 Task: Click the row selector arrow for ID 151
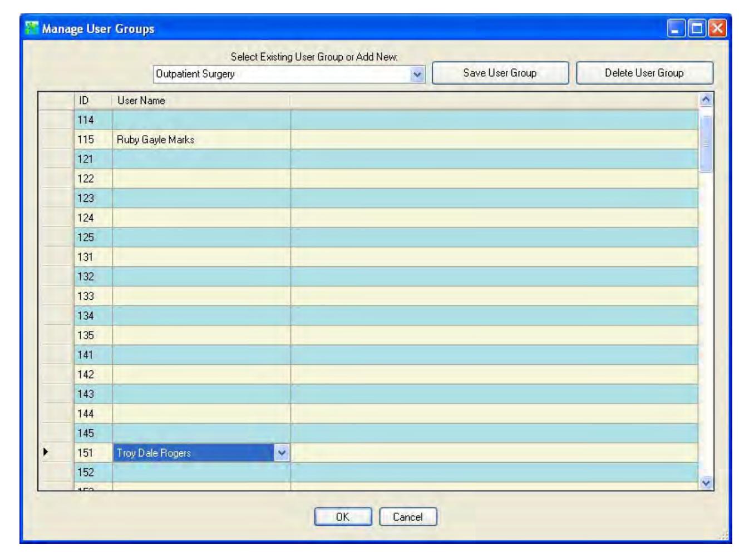pos(46,452)
